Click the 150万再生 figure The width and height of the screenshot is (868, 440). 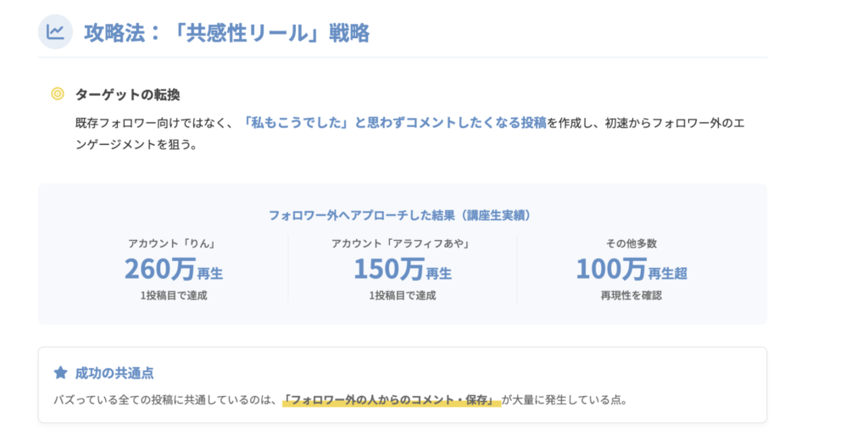coord(402,269)
